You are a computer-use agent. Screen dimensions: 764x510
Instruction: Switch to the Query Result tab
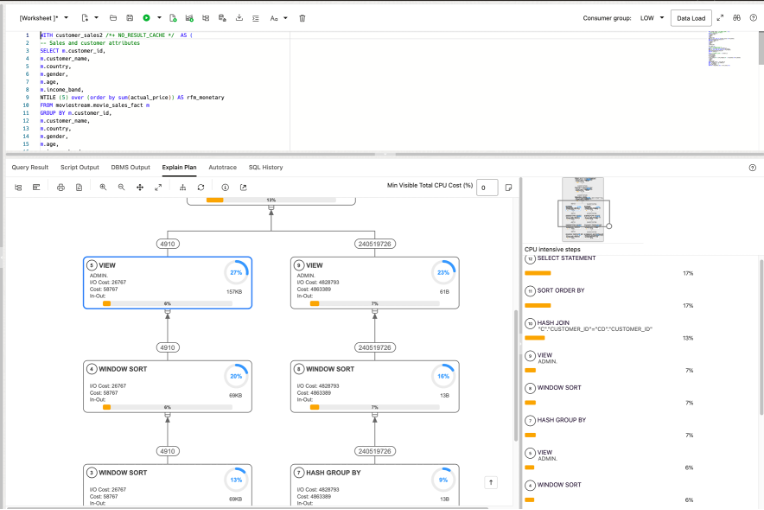(x=30, y=167)
